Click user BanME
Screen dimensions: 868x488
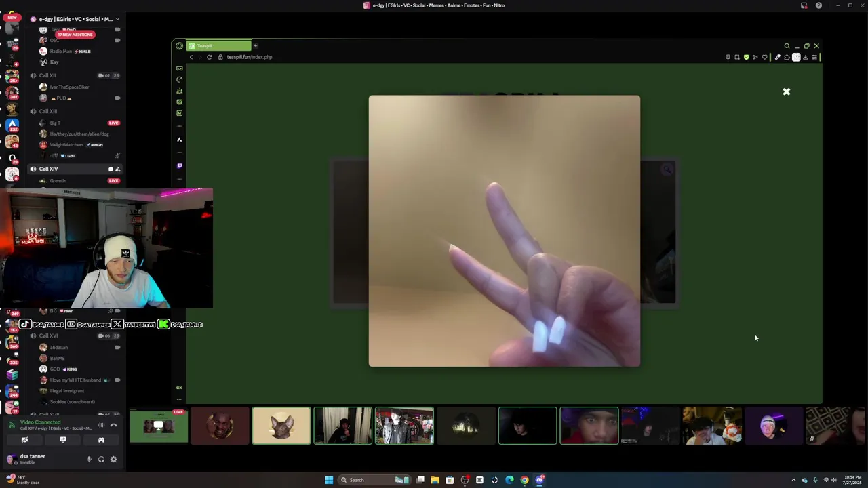pos(57,358)
